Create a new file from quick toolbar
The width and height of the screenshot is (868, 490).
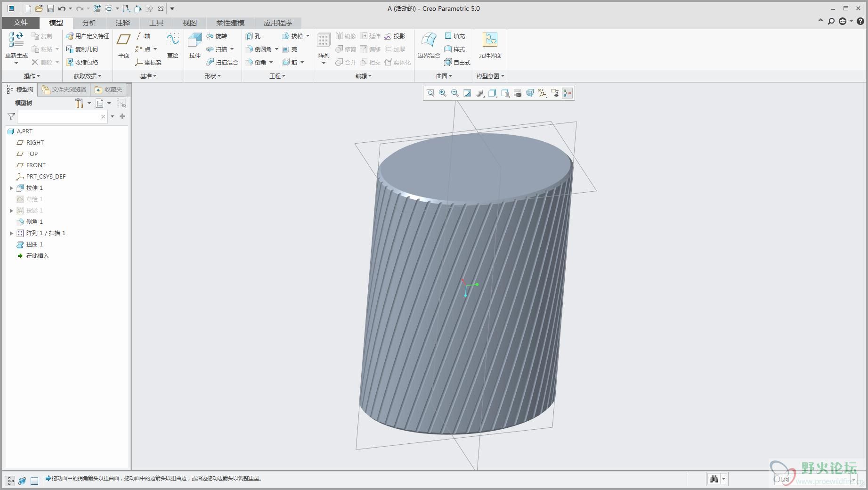pos(28,8)
